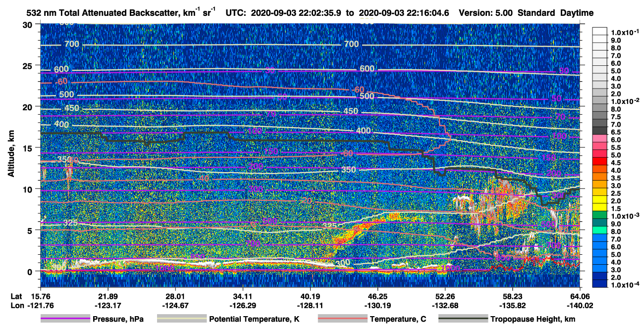
Task: Click the orange colorbar swatch labeled 3.5
Action: [600, 177]
